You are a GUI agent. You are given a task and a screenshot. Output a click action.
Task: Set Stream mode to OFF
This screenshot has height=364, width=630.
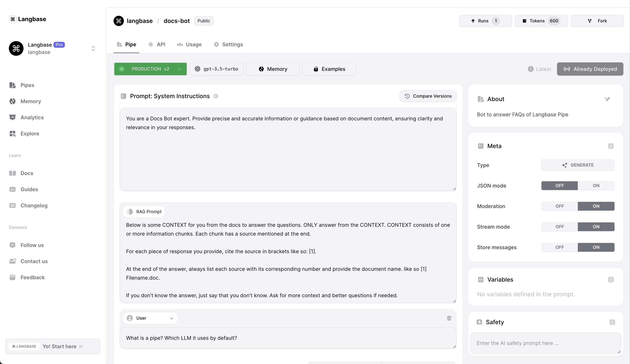point(559,227)
